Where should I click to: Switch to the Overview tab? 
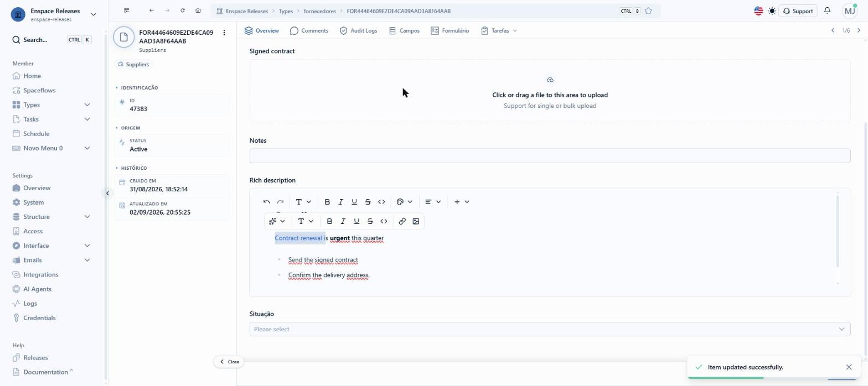click(x=262, y=30)
